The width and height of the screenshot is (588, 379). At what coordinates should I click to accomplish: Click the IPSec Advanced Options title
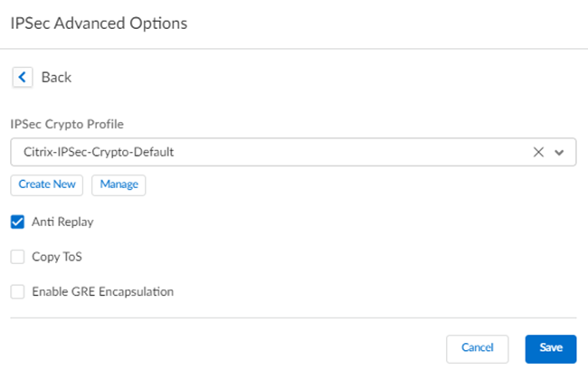(99, 24)
